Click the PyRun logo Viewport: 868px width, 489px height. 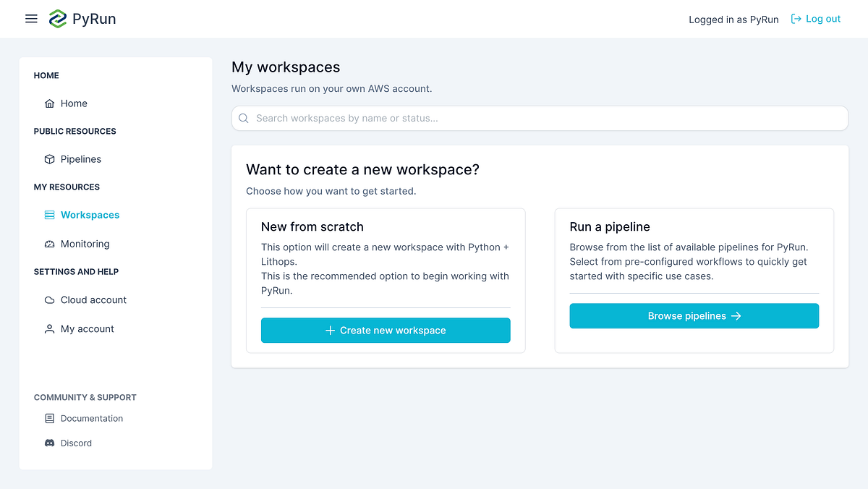pyautogui.click(x=82, y=19)
